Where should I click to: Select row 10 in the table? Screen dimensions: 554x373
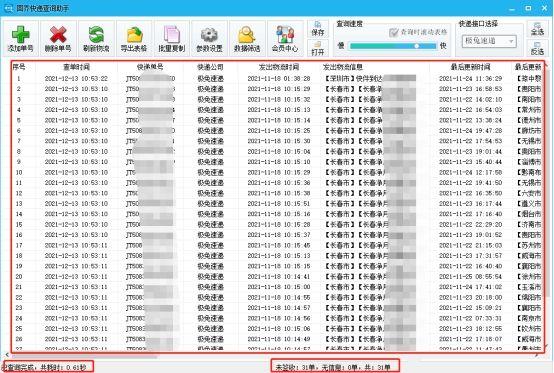pyautogui.click(x=277, y=172)
